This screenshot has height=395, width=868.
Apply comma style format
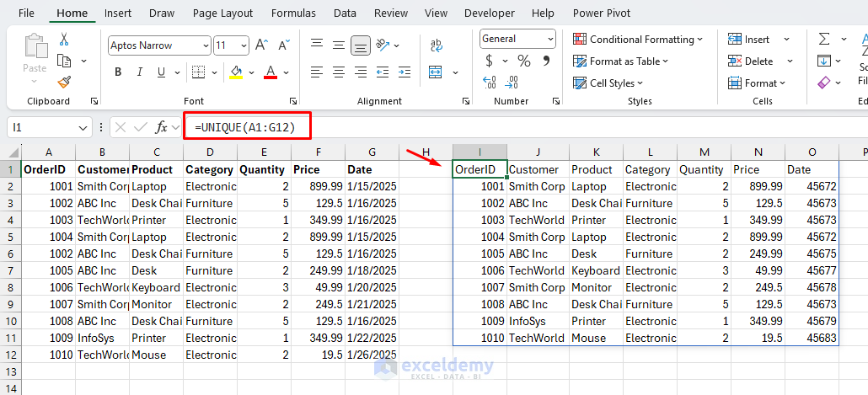pos(546,61)
